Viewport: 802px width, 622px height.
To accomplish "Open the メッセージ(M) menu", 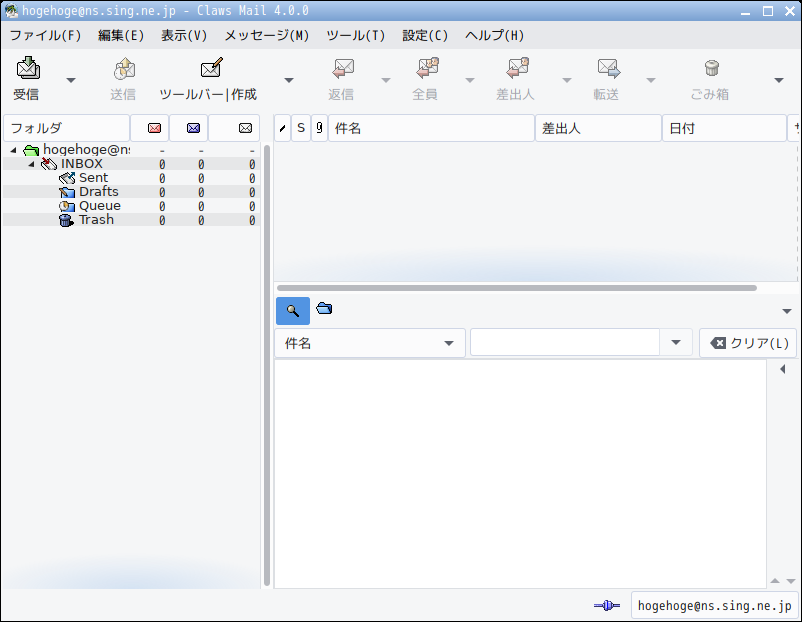I will 267,35.
